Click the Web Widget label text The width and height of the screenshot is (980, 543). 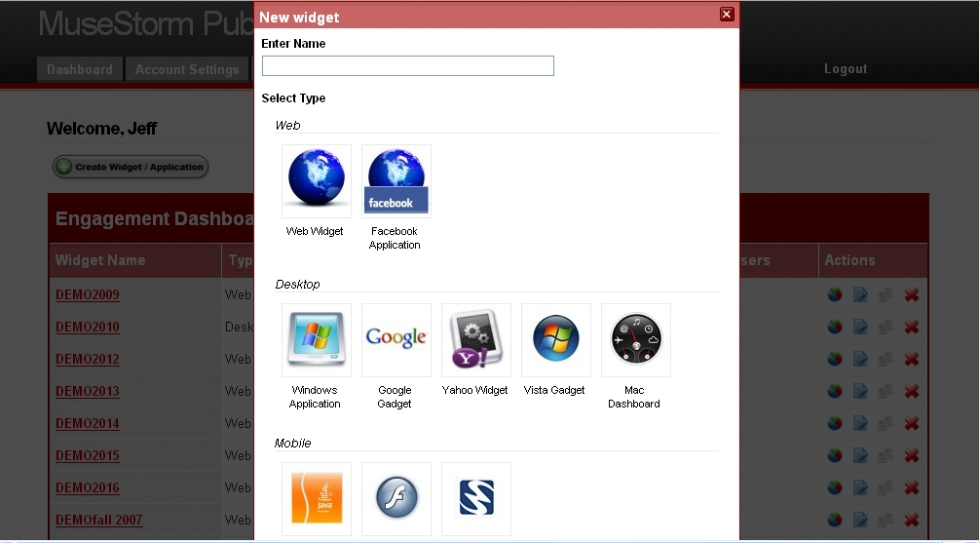point(315,231)
